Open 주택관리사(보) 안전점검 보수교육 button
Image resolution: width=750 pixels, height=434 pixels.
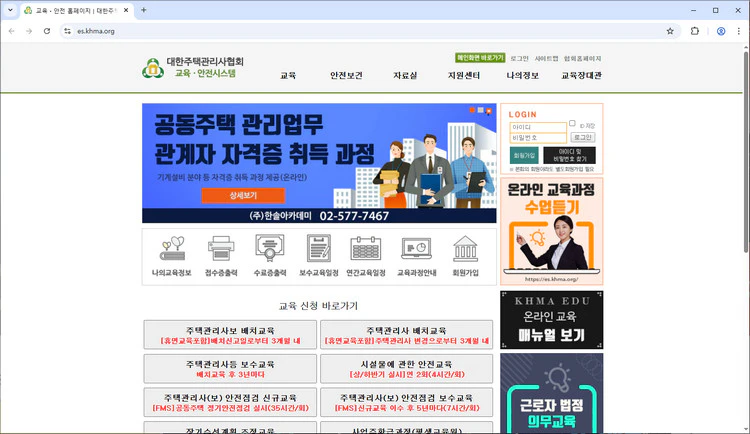pyautogui.click(x=407, y=402)
